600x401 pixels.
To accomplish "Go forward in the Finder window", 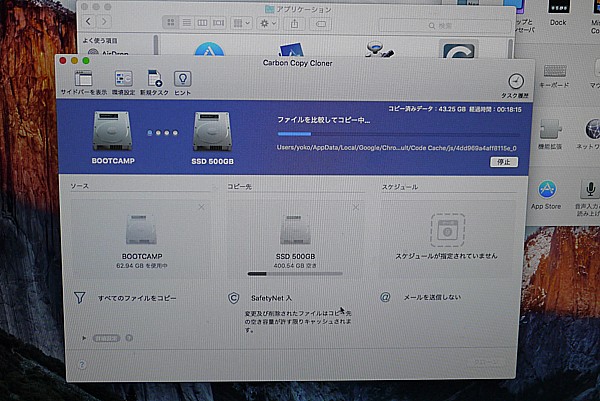I will (104, 21).
